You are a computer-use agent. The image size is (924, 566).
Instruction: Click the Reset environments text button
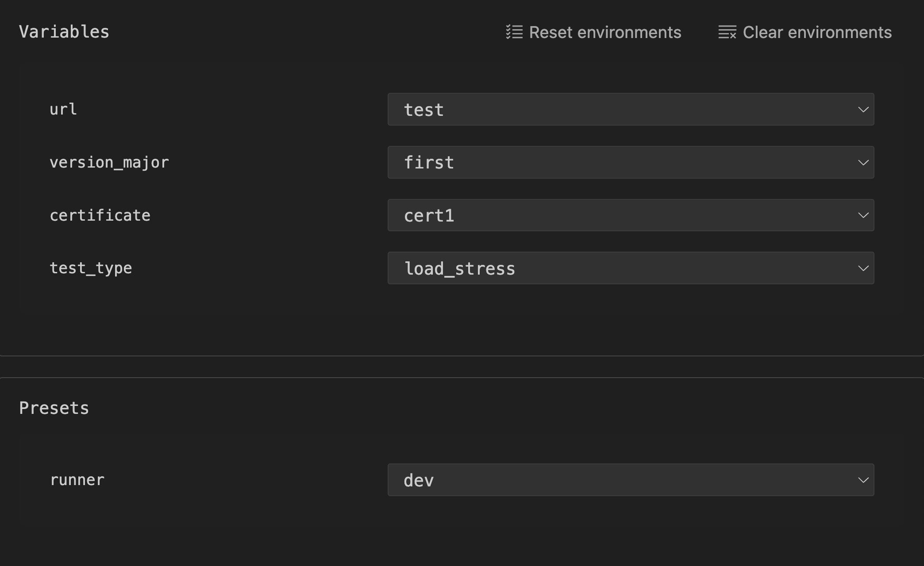coord(605,32)
